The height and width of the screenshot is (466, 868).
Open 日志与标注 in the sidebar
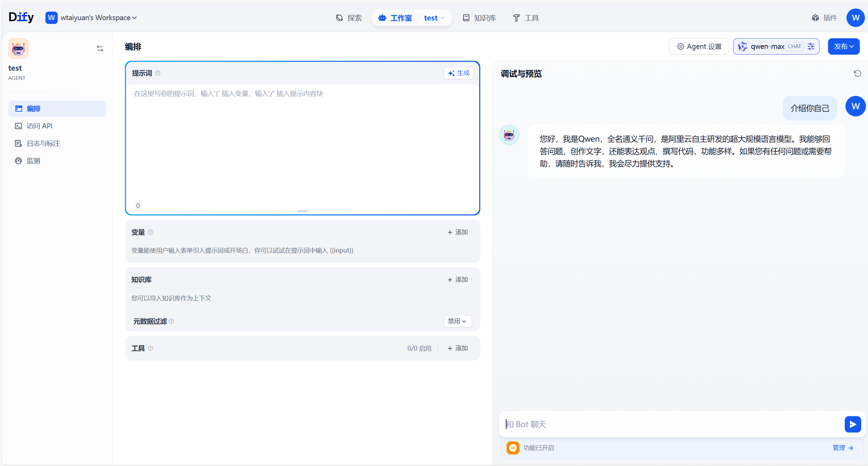pyautogui.click(x=43, y=143)
